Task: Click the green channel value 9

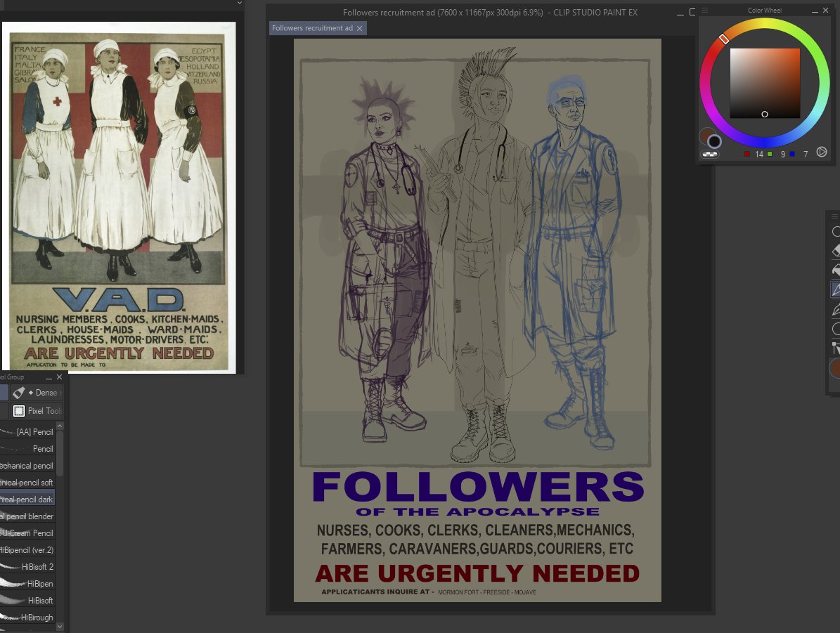Action: coord(782,155)
